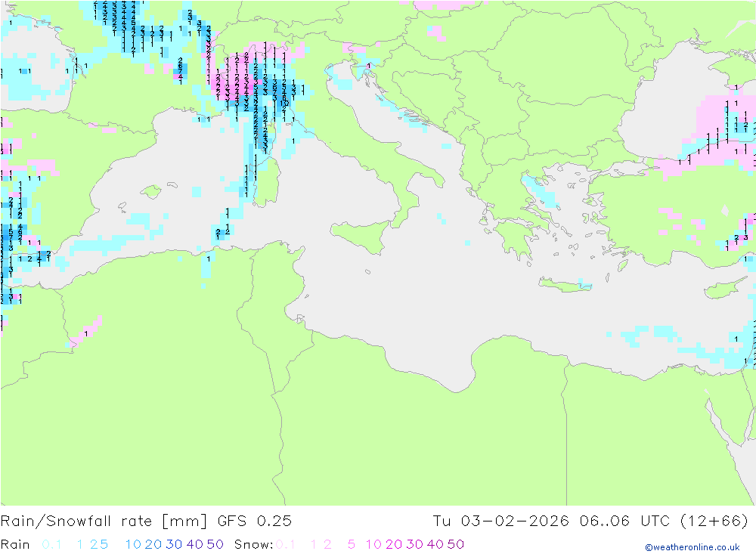
Task: Click the 'Snow:' legend label
Action: (253, 544)
